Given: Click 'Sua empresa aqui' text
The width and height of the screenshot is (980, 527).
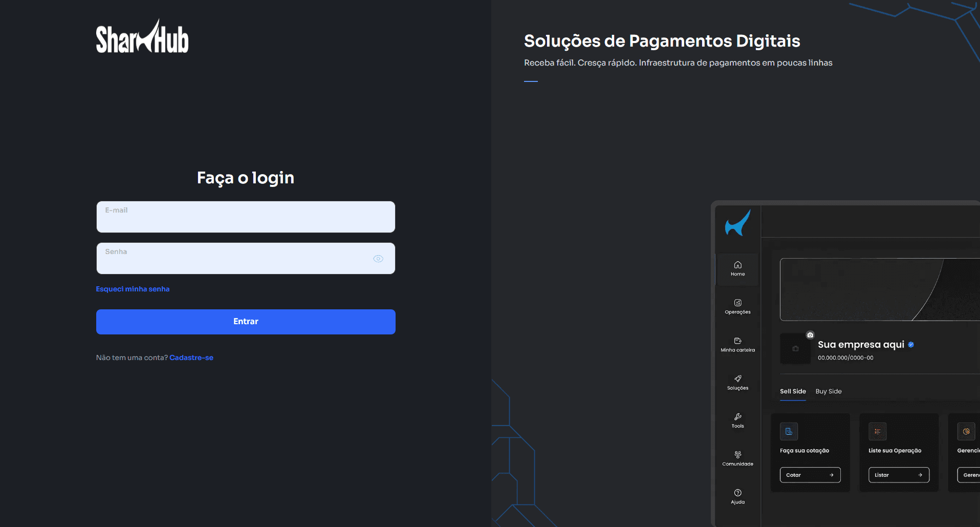Looking at the screenshot, I should click(861, 345).
